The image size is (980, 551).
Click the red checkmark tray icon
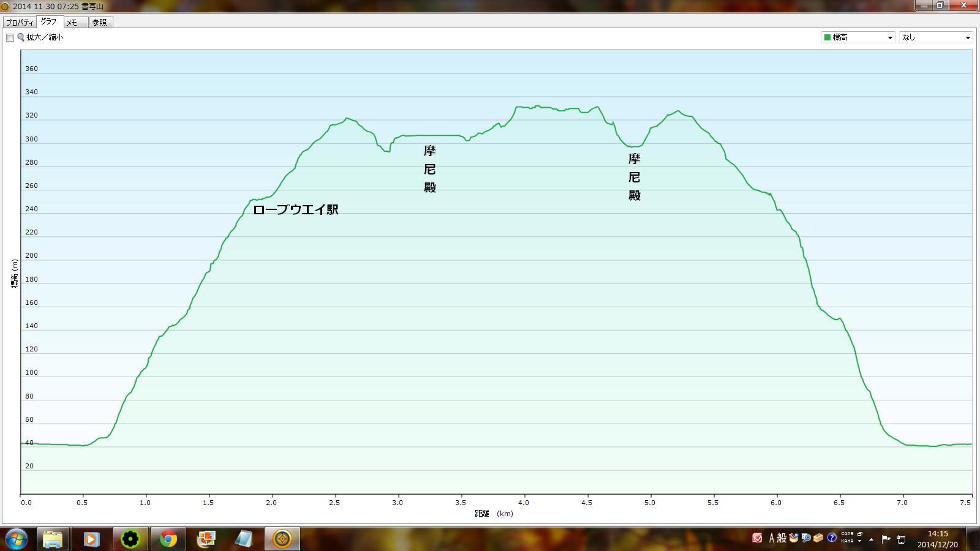coord(757,538)
